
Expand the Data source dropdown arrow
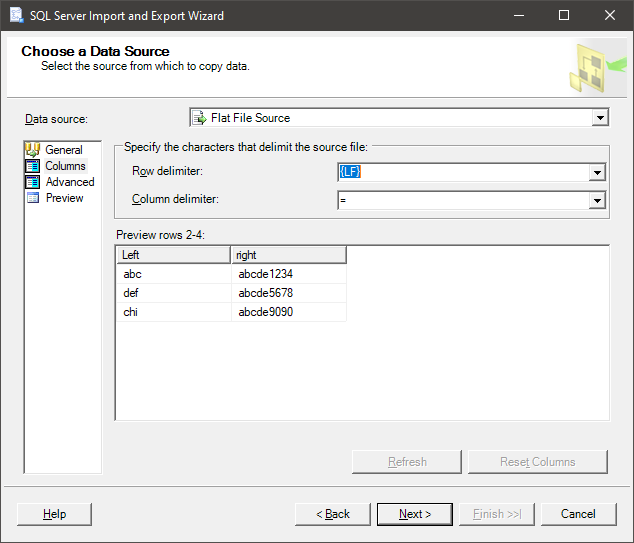(x=600, y=118)
